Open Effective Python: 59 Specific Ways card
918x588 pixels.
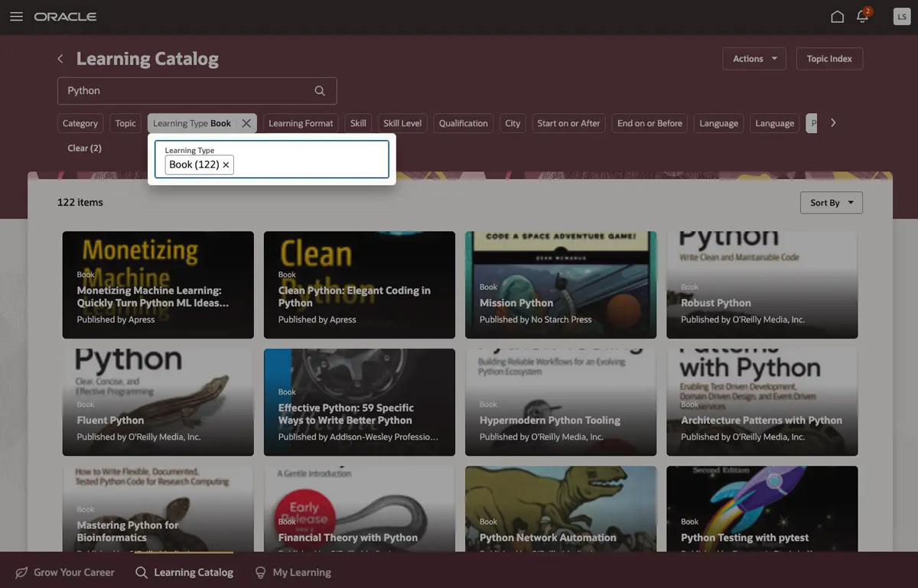[x=360, y=402]
